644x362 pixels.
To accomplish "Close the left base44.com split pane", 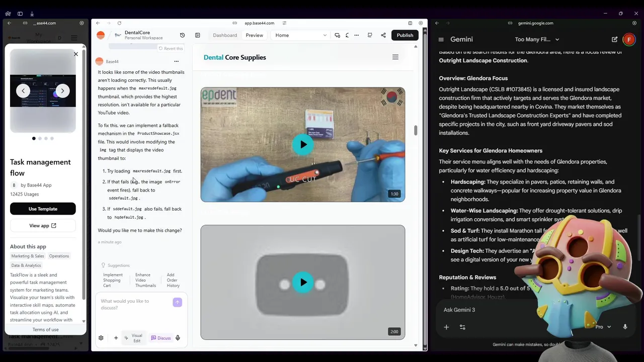I will pyautogui.click(x=82, y=23).
